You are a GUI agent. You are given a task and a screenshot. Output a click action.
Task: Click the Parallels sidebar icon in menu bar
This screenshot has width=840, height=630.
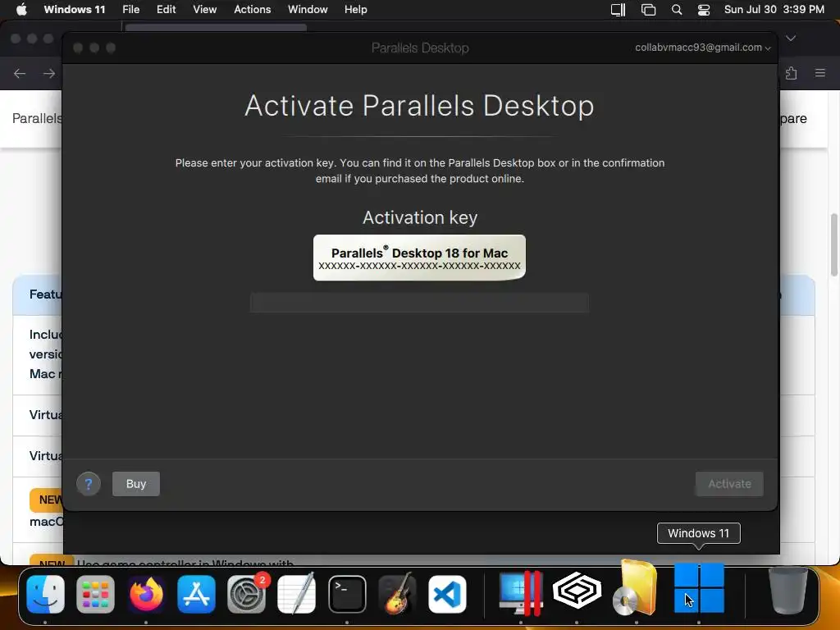click(x=619, y=10)
